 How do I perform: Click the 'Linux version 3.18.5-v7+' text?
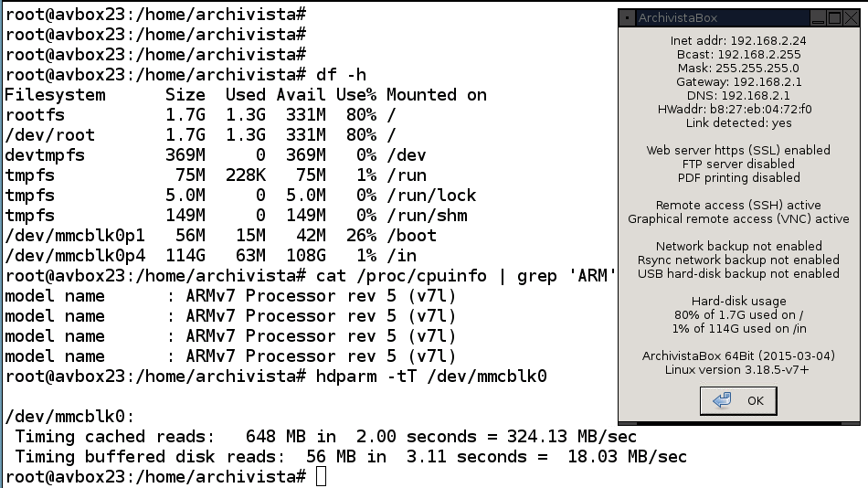click(736, 369)
